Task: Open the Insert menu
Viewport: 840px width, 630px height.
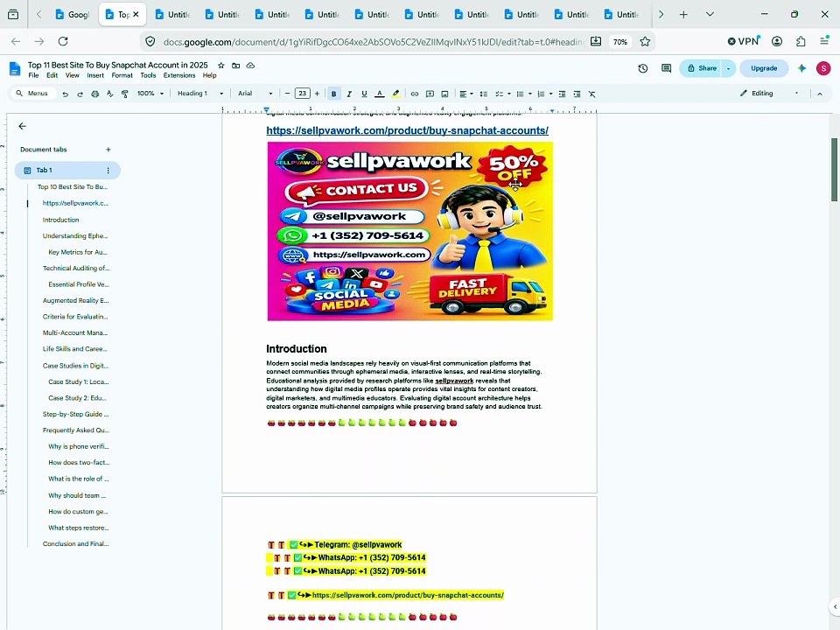Action: pyautogui.click(x=95, y=75)
